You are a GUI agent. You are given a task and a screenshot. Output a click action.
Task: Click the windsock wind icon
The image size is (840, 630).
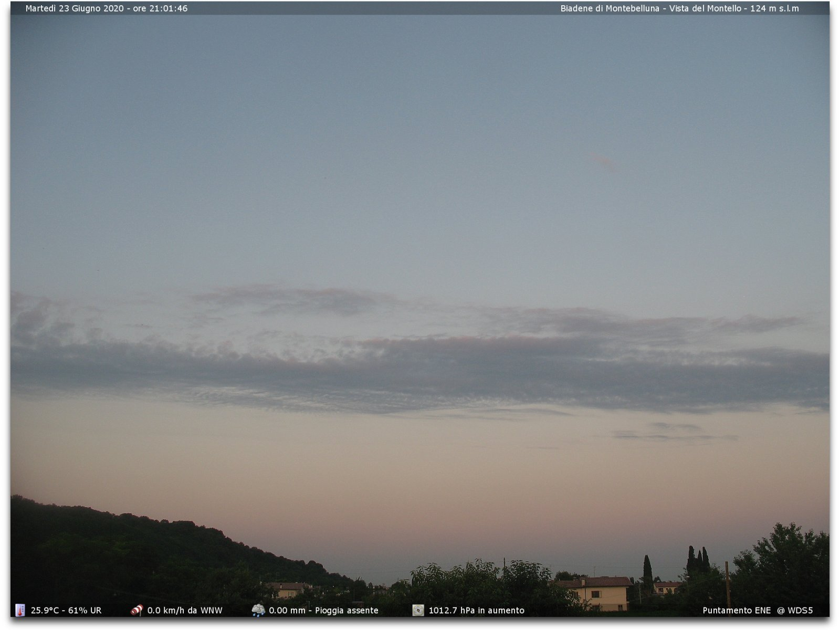[x=136, y=610]
